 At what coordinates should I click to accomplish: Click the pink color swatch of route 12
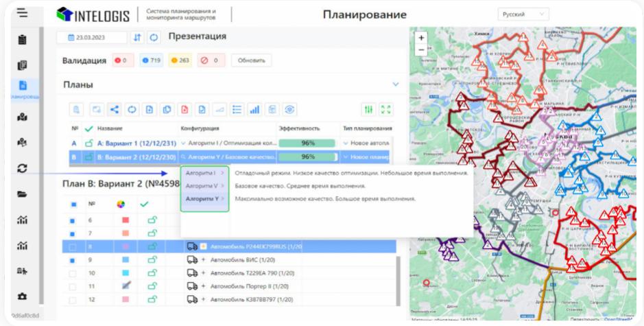tap(126, 299)
